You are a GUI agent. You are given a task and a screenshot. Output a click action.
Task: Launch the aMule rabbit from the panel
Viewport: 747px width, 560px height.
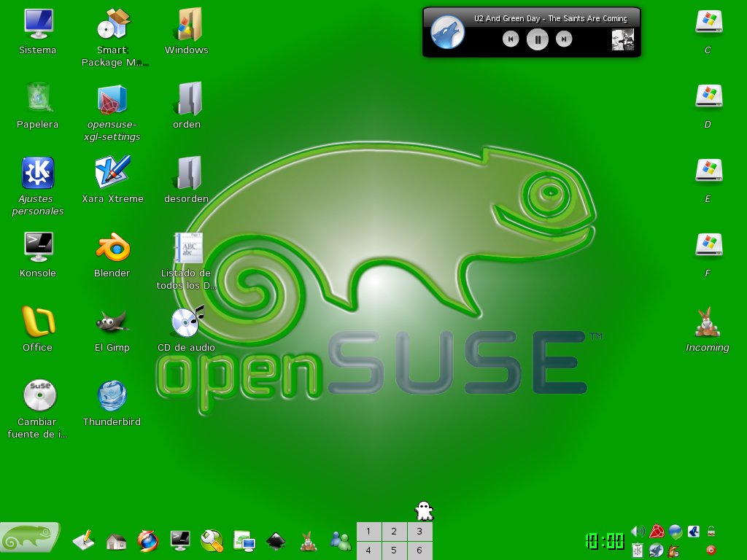point(309,541)
